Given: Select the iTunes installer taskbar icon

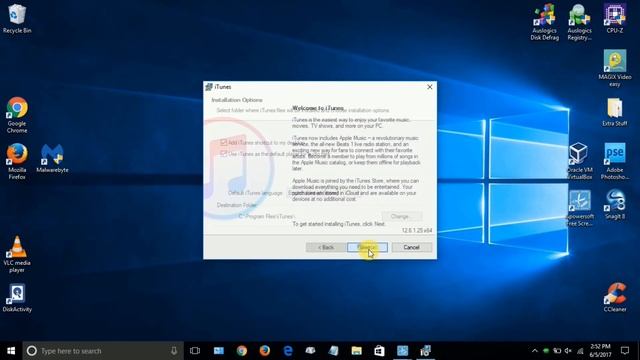Looking at the screenshot, I should click(x=425, y=351).
